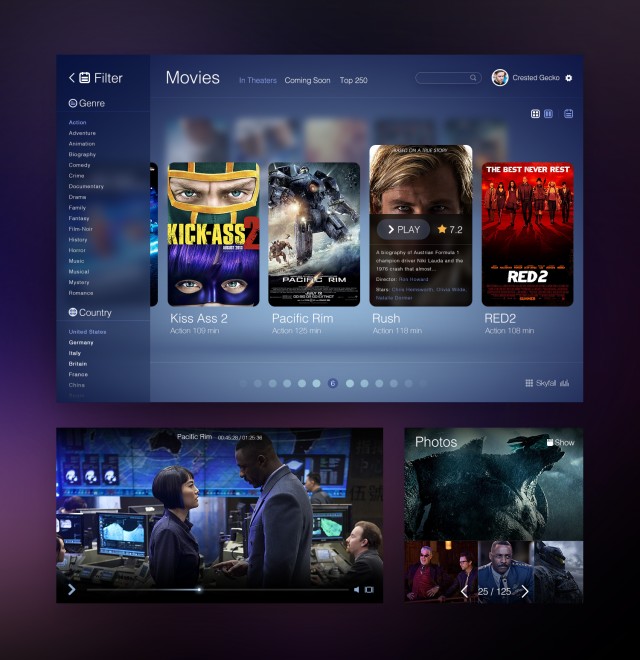Filter by Horror genre
Screen dimensions: 640x660
coord(77,250)
